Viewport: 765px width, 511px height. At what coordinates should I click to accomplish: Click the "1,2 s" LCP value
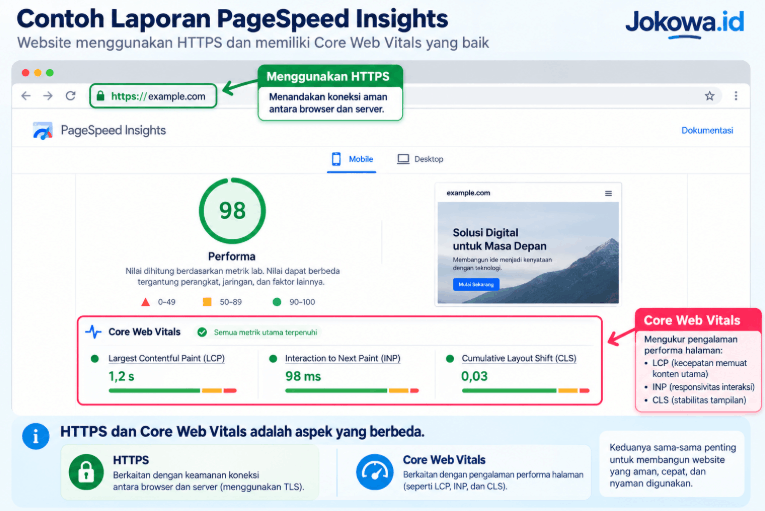[121, 376]
